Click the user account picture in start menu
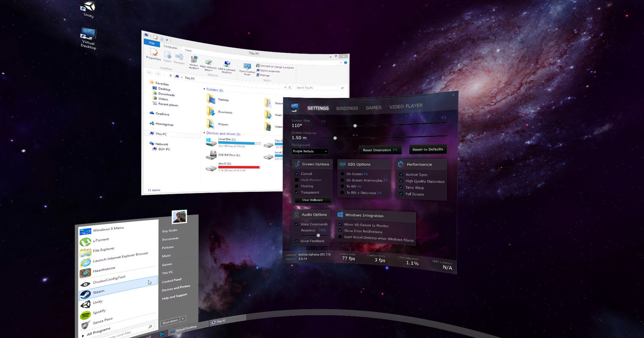Image resolution: width=644 pixels, height=338 pixels. [x=179, y=217]
